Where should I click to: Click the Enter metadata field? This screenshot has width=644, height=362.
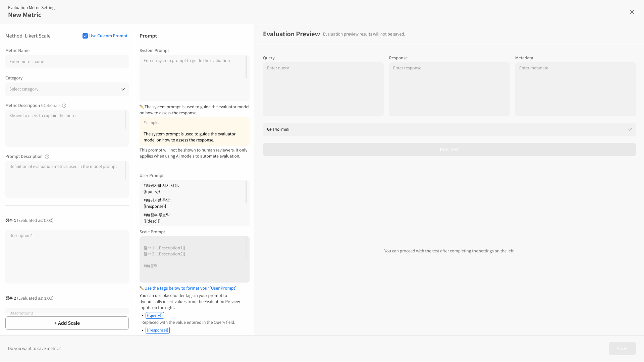575,89
